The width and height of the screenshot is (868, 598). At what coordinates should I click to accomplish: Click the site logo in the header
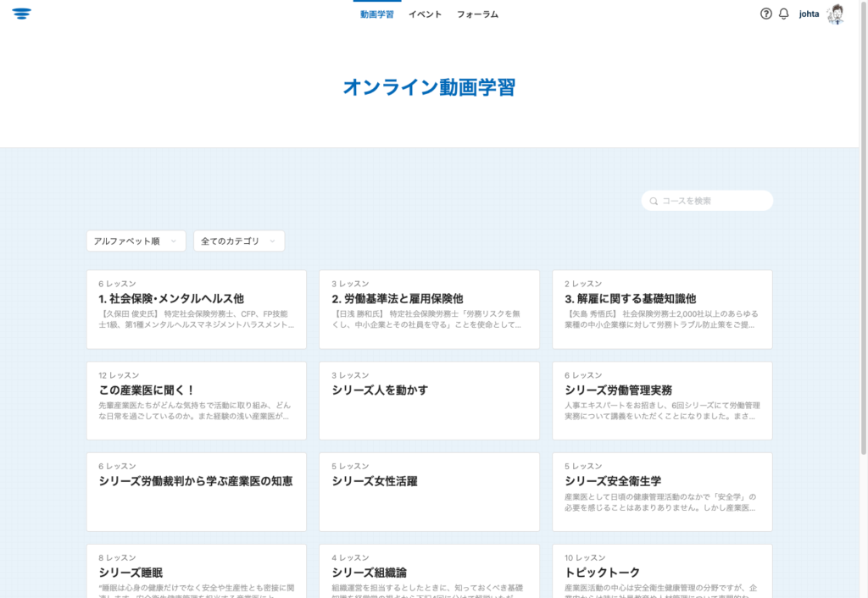point(22,14)
